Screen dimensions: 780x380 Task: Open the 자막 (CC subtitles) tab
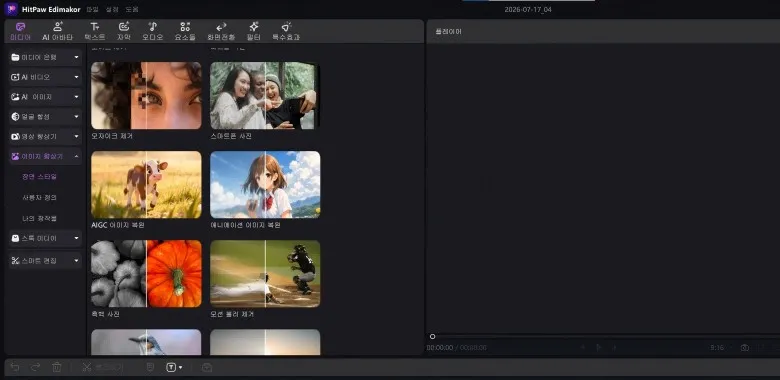(124, 31)
